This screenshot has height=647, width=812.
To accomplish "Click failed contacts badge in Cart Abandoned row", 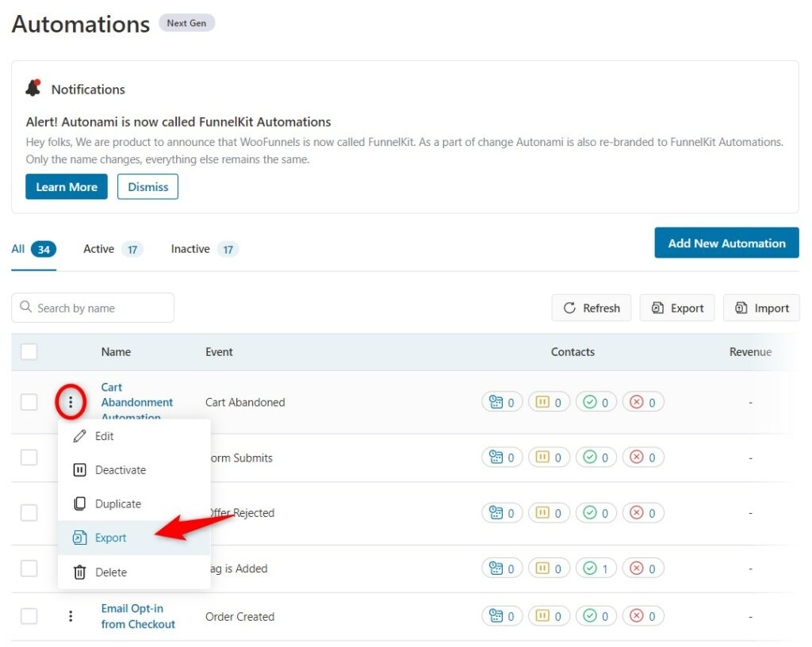I will point(643,402).
